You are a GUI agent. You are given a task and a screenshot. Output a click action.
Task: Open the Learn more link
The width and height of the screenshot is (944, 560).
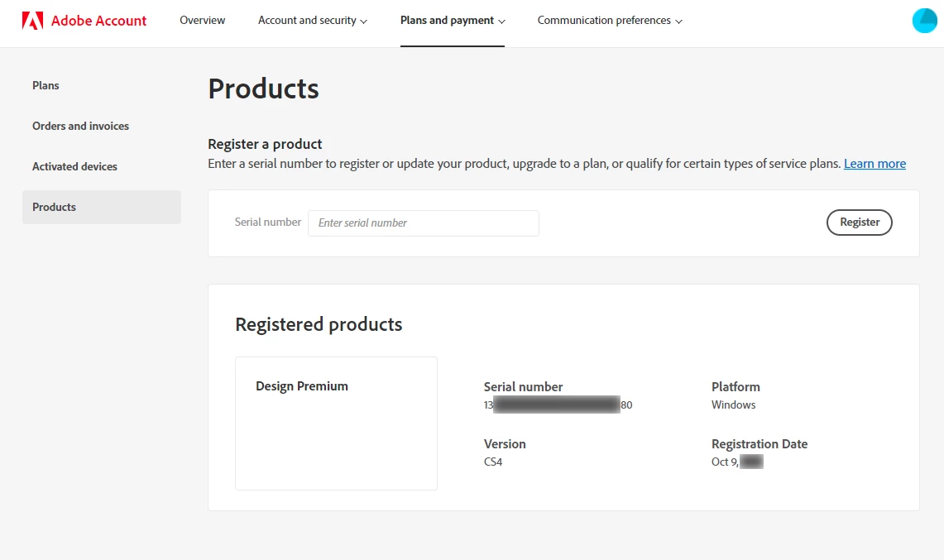coord(875,164)
